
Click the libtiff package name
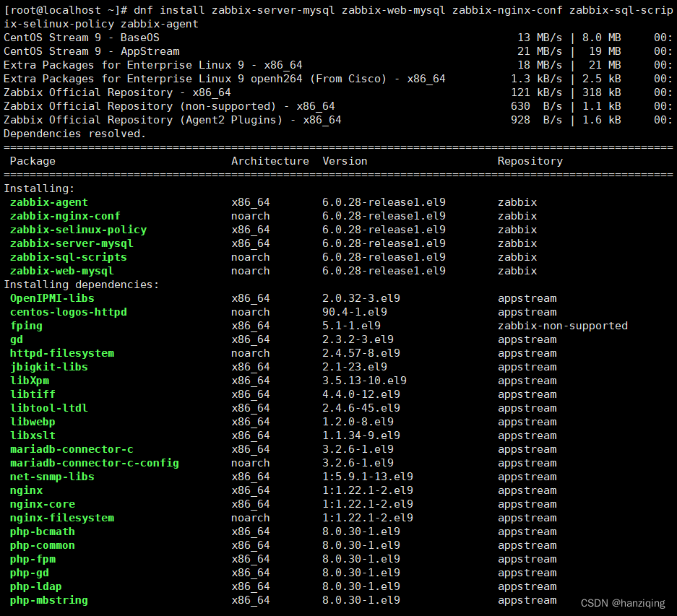33,394
